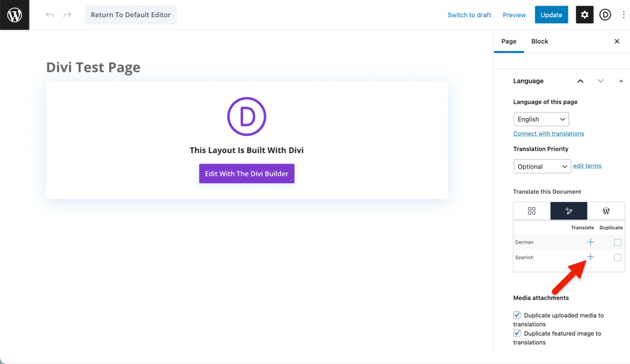
Task: Click the Divi Test Page title
Action: click(94, 67)
